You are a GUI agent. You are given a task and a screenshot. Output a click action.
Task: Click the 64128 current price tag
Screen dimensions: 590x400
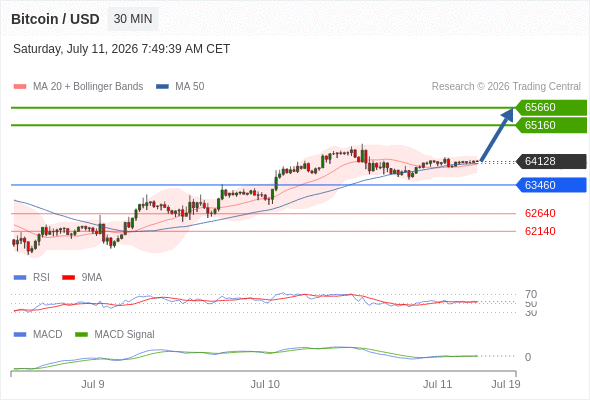551,161
